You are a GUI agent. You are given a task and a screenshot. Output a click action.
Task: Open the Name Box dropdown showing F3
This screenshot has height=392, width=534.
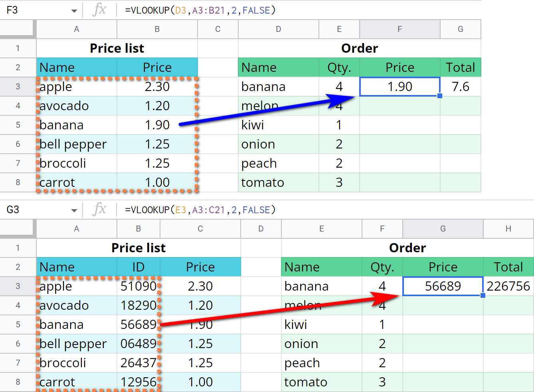point(74,10)
